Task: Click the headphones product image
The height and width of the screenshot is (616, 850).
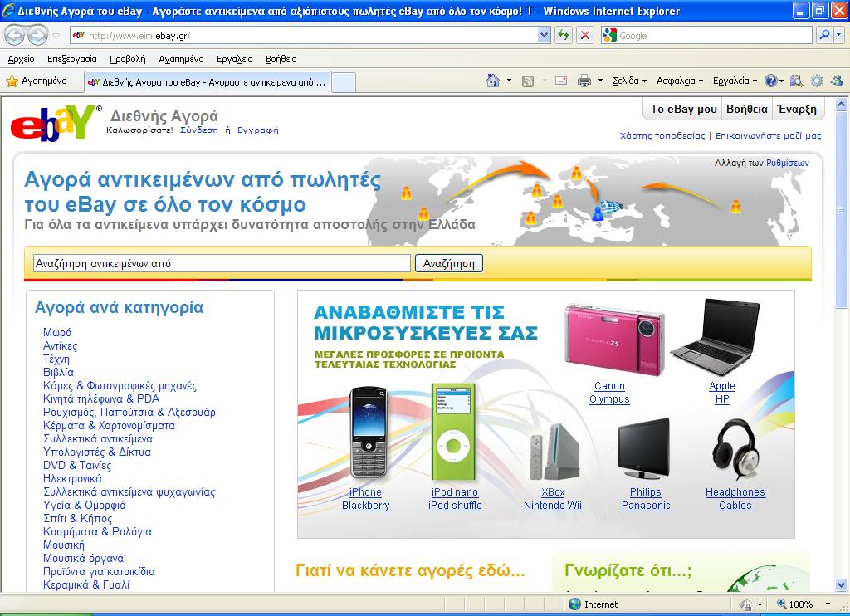Action: pyautogui.click(x=736, y=449)
